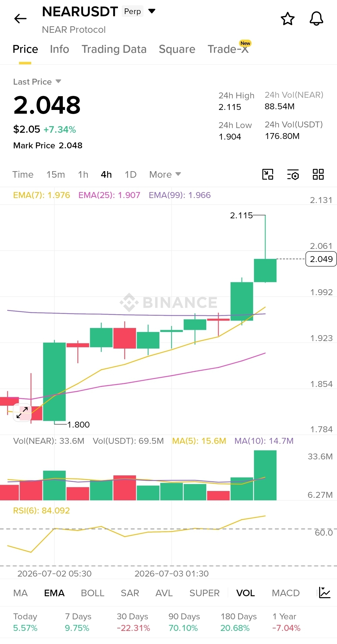Tap the 90 Days 70.10% performance
The height and width of the screenshot is (644, 337).
click(184, 622)
